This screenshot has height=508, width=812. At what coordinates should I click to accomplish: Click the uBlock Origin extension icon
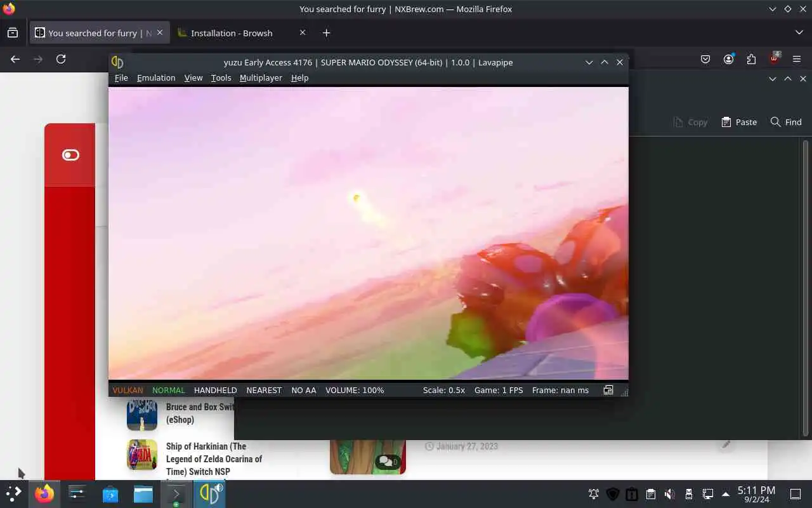click(x=774, y=59)
